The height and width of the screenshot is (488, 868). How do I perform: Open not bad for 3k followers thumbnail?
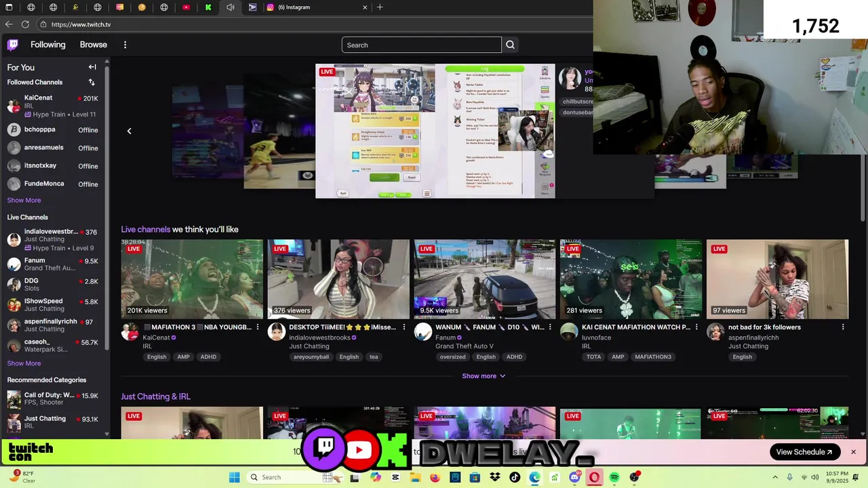[x=777, y=279]
